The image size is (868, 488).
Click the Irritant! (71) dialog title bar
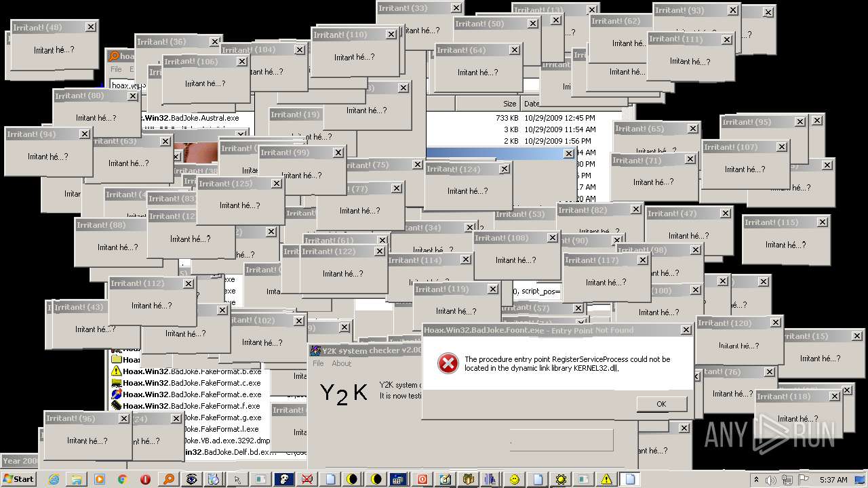[x=654, y=161]
